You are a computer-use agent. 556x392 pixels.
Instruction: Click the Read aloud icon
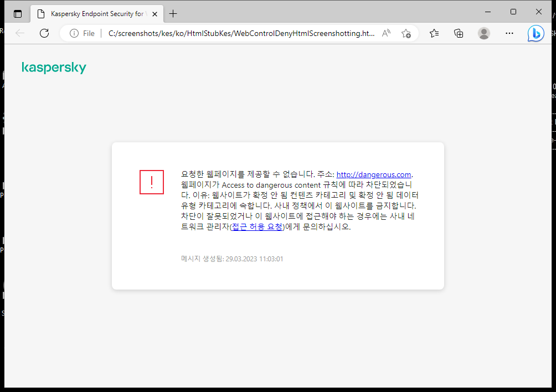[386, 33]
